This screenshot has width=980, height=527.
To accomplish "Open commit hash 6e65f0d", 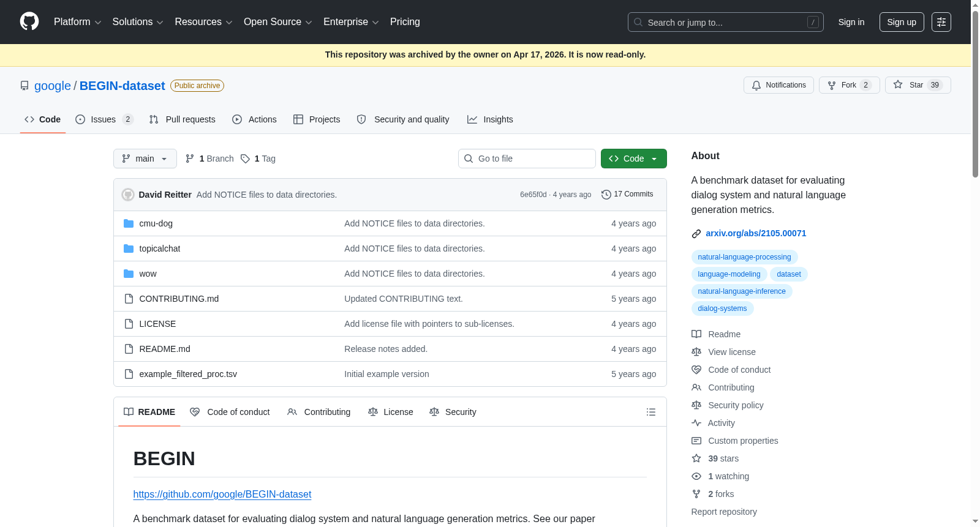I will click(x=533, y=195).
